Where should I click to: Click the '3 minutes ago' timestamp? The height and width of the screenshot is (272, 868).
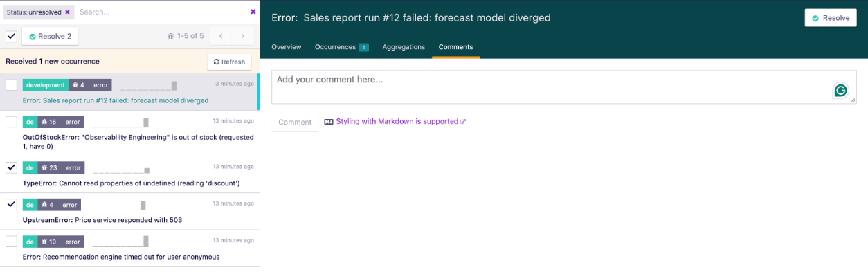click(235, 83)
